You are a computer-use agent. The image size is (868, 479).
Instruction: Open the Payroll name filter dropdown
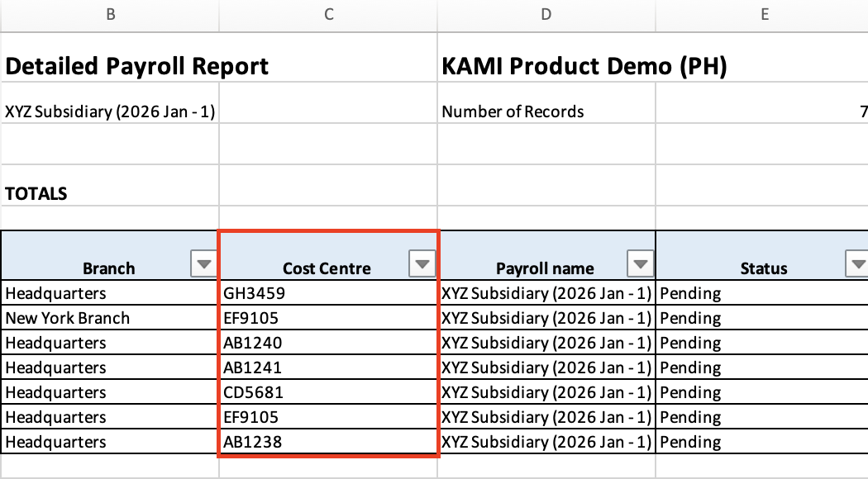point(640,263)
